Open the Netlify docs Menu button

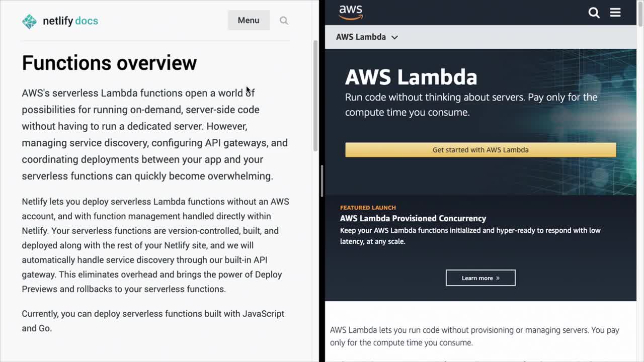(249, 21)
